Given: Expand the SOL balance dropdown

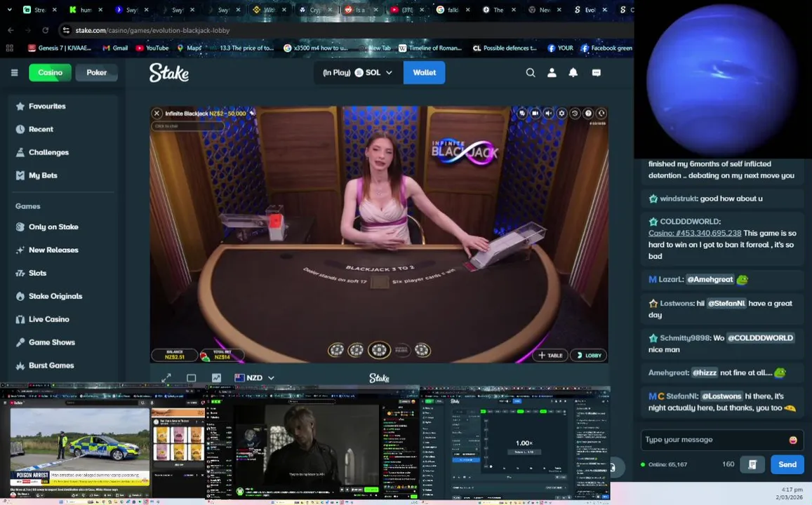Looking at the screenshot, I should pyautogui.click(x=358, y=72).
